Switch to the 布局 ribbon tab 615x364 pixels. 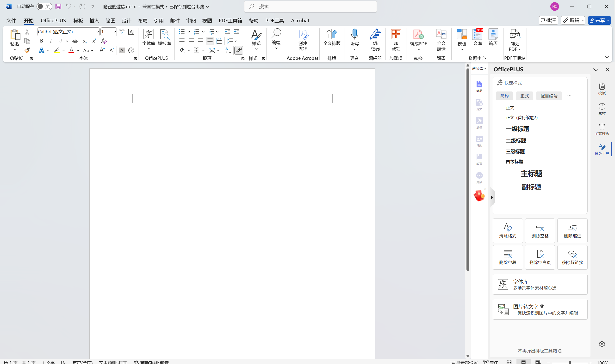tap(143, 21)
